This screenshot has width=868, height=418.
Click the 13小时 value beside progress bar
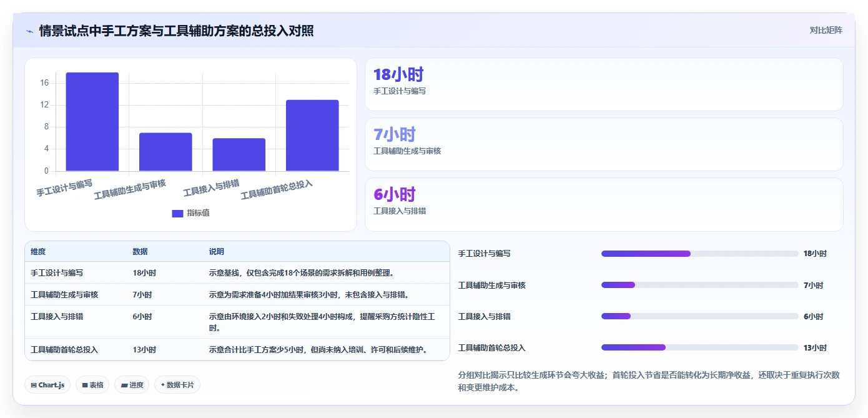pos(815,348)
